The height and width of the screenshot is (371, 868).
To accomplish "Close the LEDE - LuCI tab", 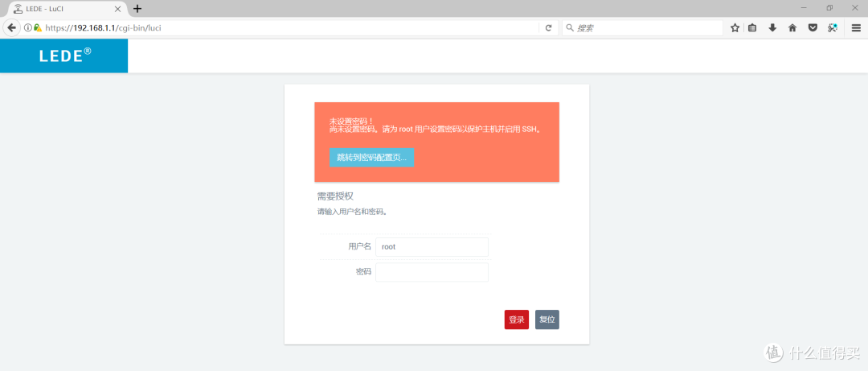I will tap(117, 9).
